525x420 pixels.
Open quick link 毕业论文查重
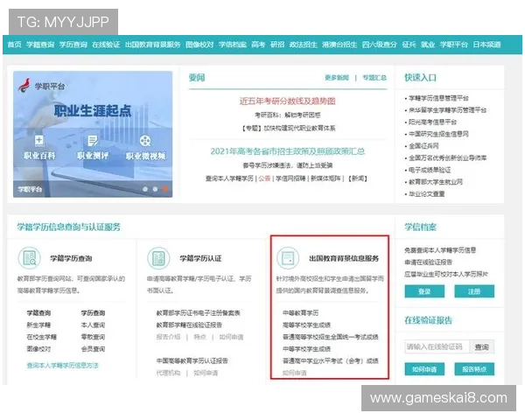tap(427, 194)
